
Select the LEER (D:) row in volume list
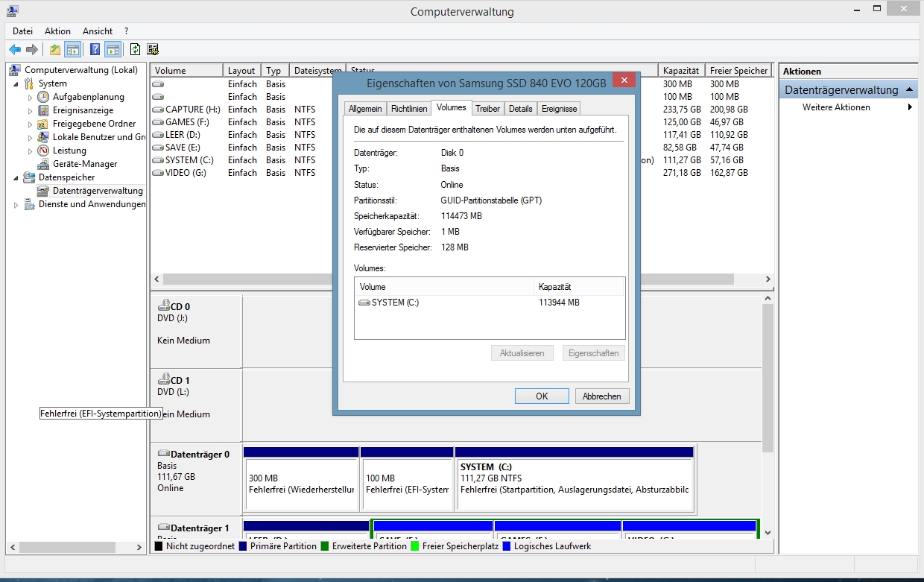pos(462,135)
